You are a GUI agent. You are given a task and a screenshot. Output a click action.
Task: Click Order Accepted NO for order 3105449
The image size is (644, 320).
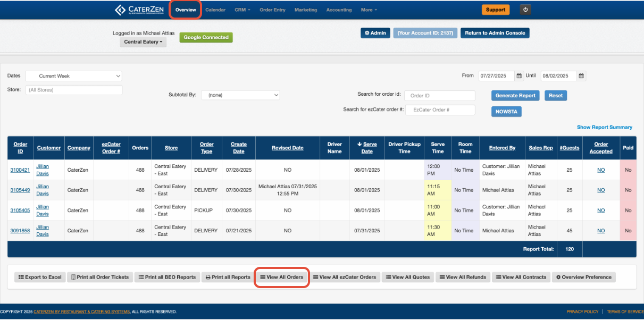601,190
